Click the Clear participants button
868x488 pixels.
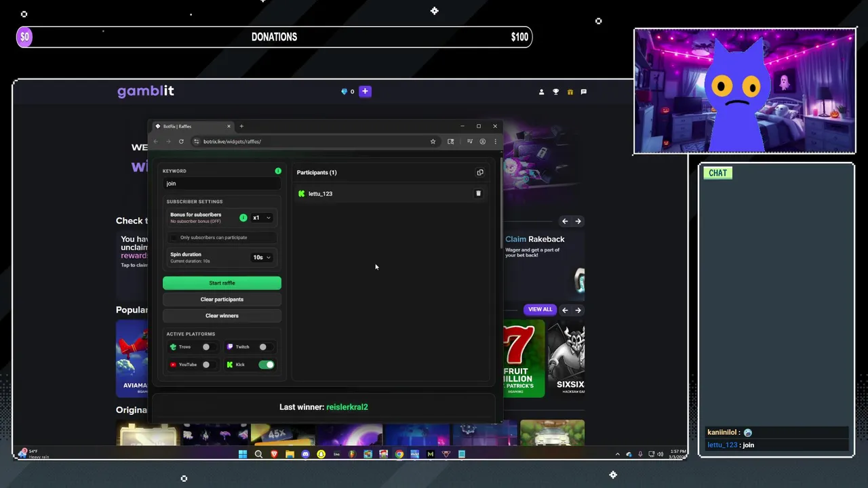pos(222,300)
